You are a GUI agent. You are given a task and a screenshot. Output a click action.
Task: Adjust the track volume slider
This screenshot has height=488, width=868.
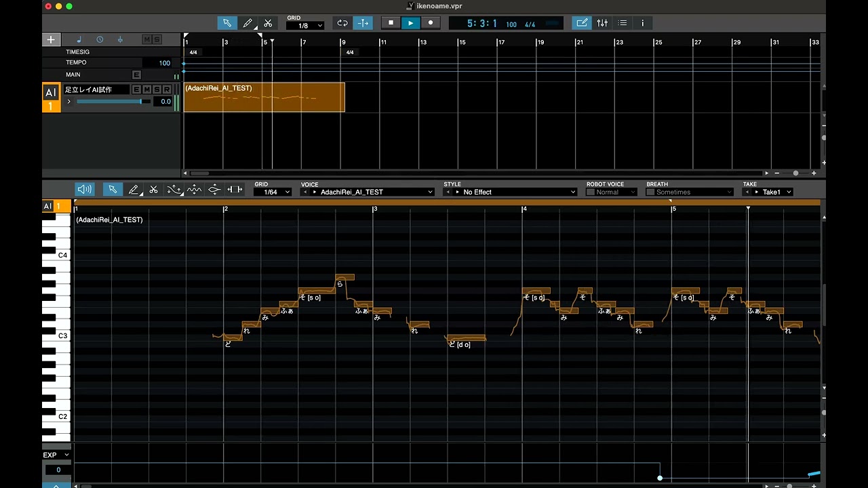(x=113, y=102)
